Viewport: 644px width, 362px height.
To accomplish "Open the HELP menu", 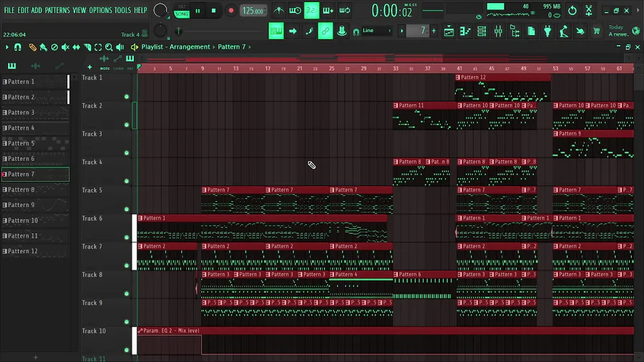I will click(x=140, y=10).
